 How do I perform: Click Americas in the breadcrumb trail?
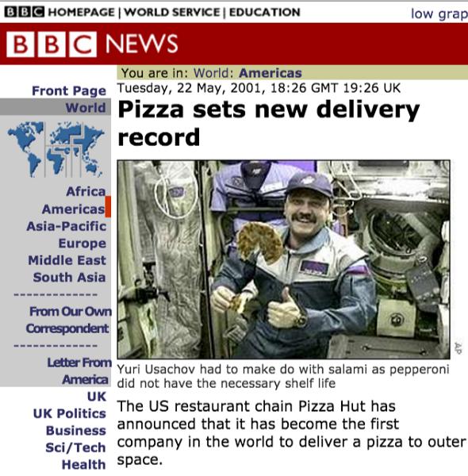click(270, 73)
